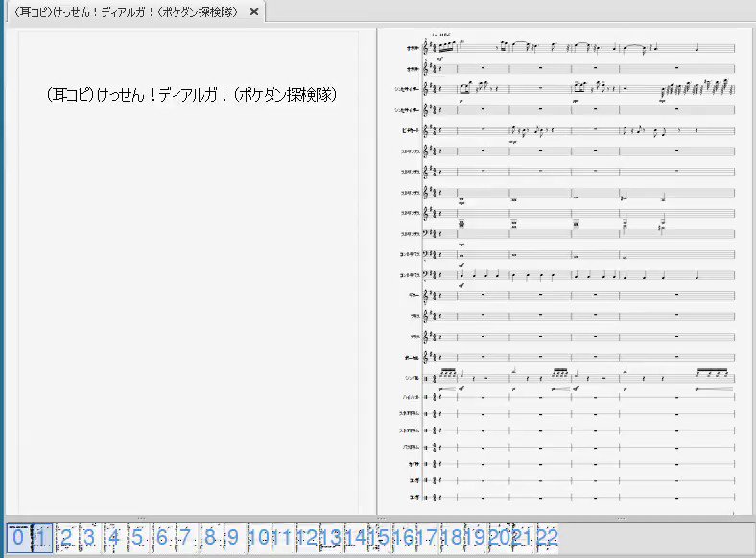Jump to page 16 in the navigator
The height and width of the screenshot is (558, 756).
[404, 537]
